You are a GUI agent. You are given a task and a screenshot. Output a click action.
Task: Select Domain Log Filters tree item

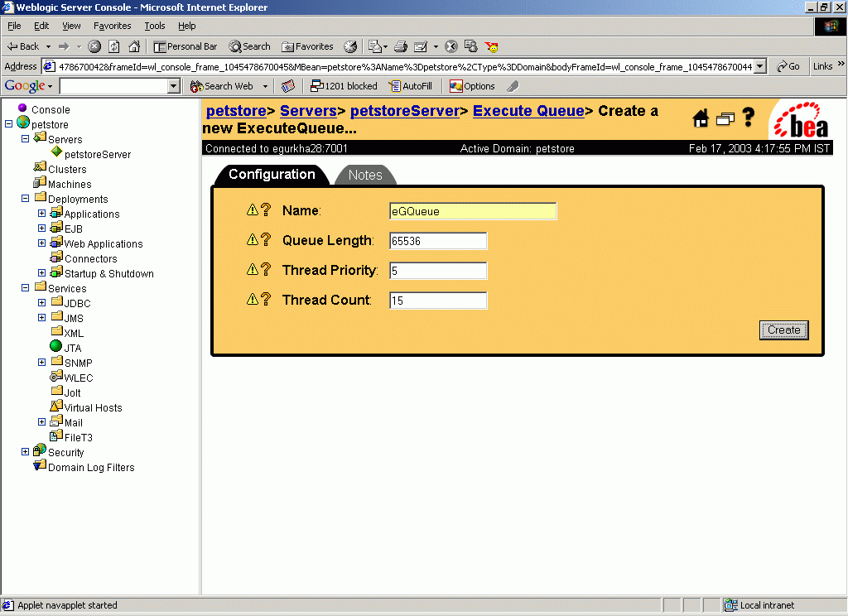coord(91,467)
